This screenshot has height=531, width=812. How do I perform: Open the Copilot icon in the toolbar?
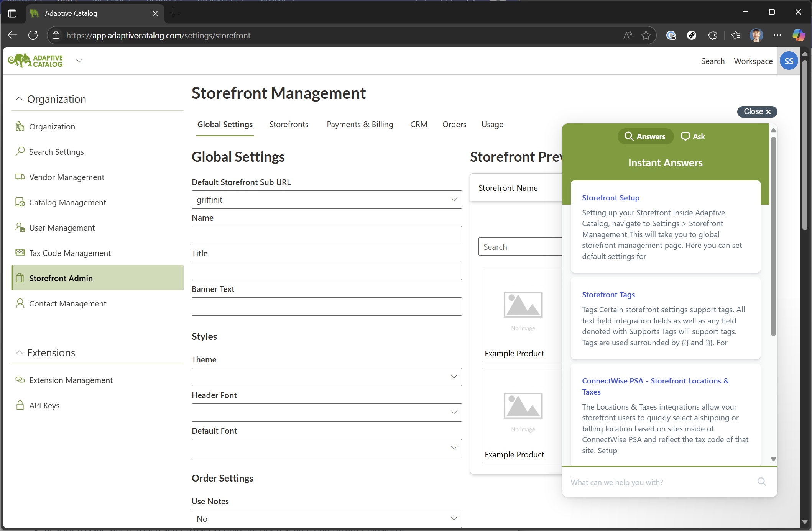799,35
